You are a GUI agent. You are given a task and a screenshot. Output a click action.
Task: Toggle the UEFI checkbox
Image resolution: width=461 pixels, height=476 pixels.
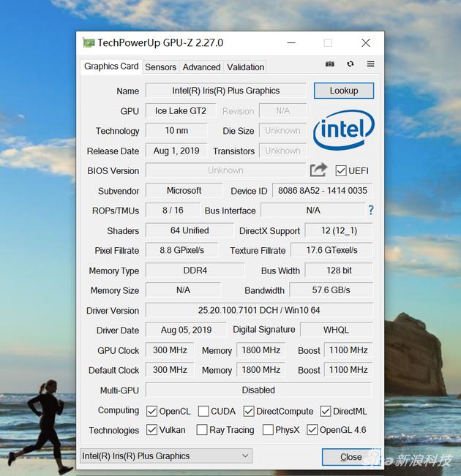[341, 170]
